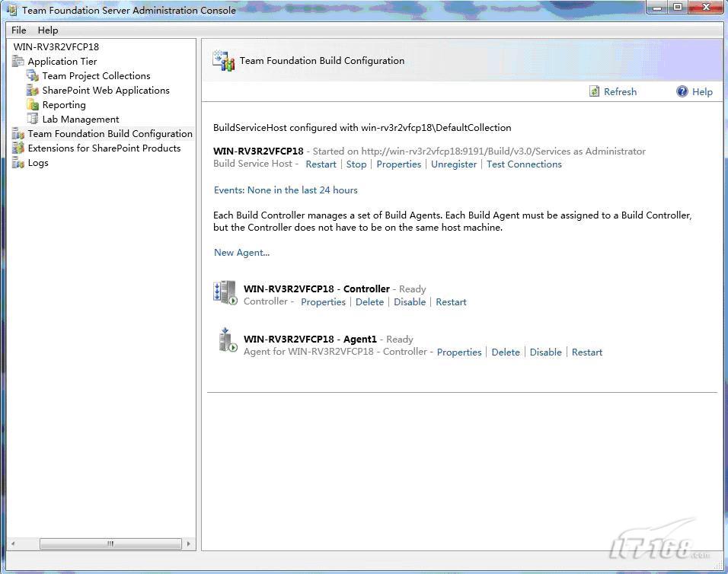Select WIN-RV3R2VFCP18 root tree node

click(56, 47)
